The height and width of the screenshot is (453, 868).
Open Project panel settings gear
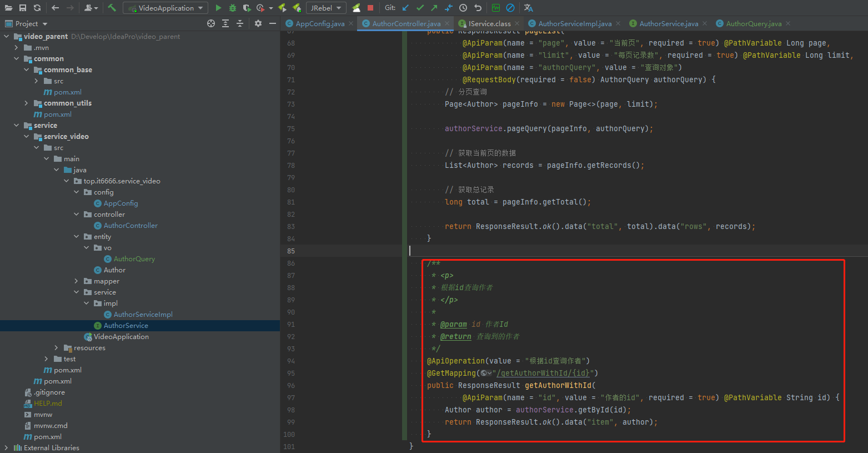click(x=258, y=23)
